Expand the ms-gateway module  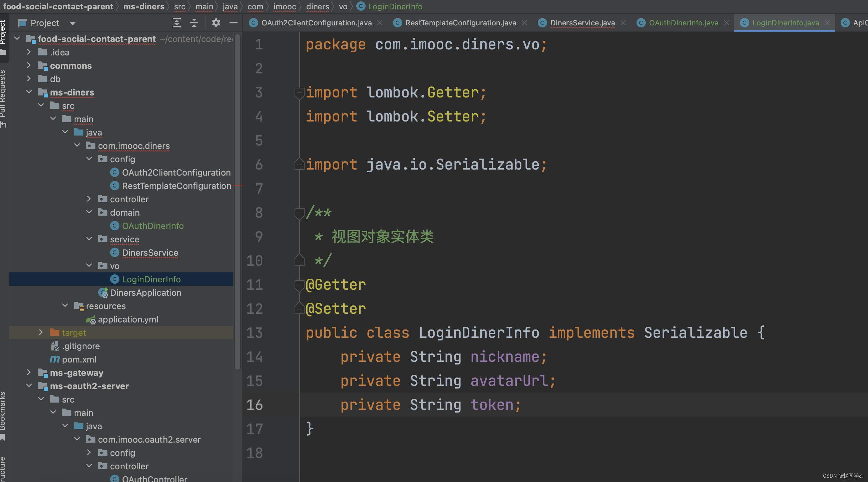[x=29, y=373]
